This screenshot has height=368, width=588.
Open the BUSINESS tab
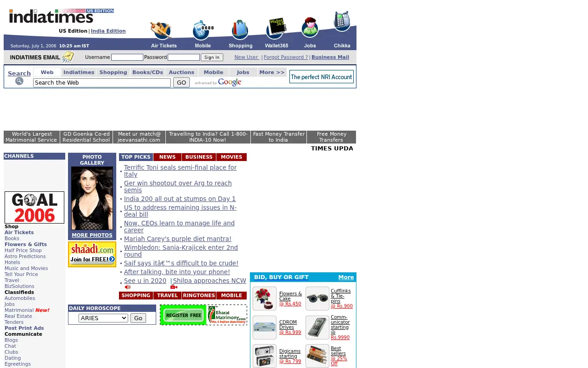(199, 157)
